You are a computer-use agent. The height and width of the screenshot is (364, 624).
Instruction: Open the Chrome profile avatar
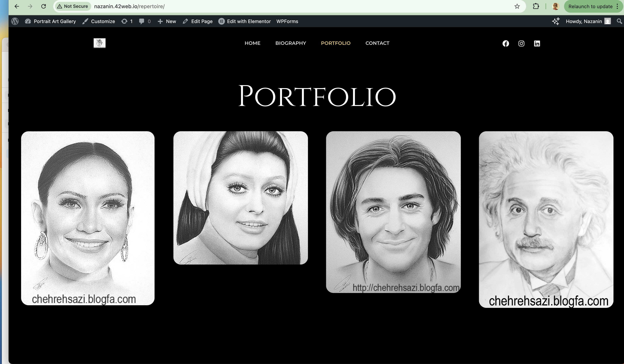[x=555, y=7]
